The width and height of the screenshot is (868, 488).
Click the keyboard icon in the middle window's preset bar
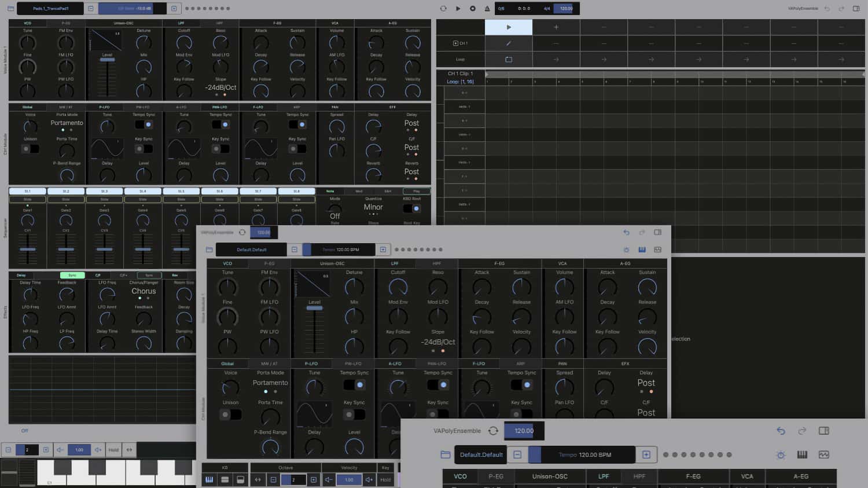(642, 249)
